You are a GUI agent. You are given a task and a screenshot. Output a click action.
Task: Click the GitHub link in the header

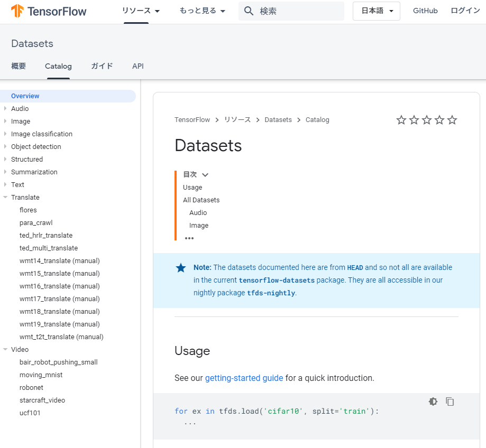coord(425,11)
